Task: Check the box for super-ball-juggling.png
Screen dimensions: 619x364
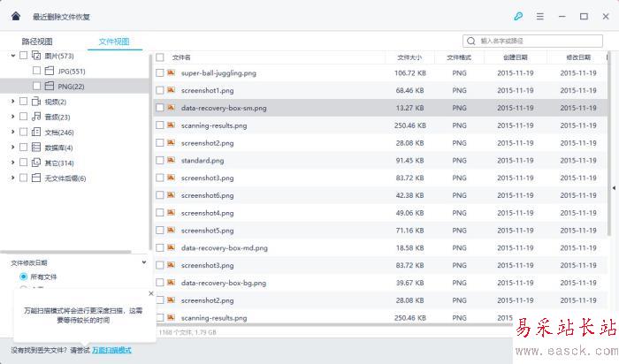Action: tap(159, 73)
